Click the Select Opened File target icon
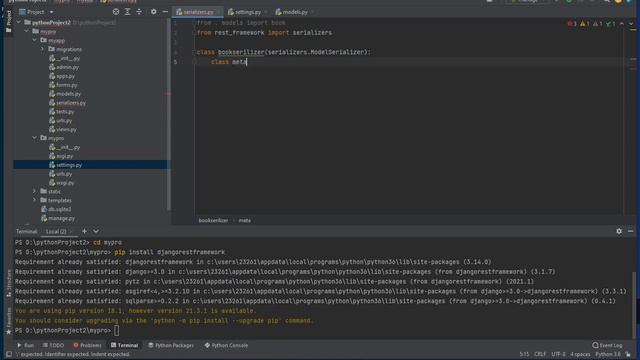The height and width of the screenshot is (360, 640). point(116,12)
